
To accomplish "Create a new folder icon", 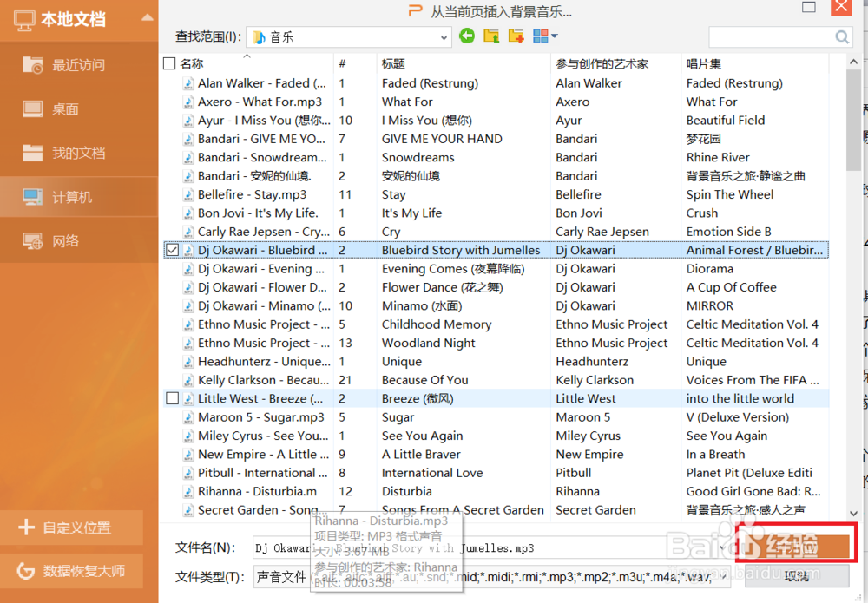I will (516, 36).
